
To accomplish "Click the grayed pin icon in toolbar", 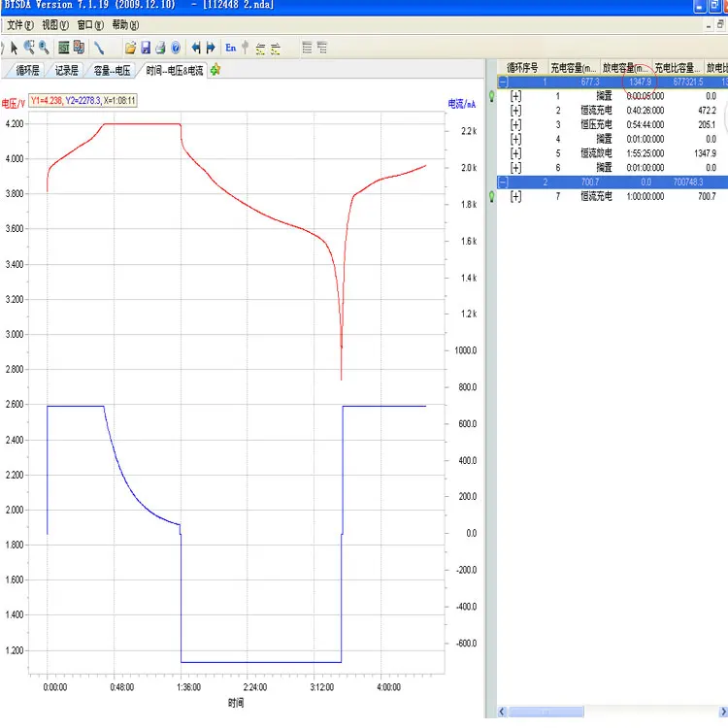I will (246, 48).
